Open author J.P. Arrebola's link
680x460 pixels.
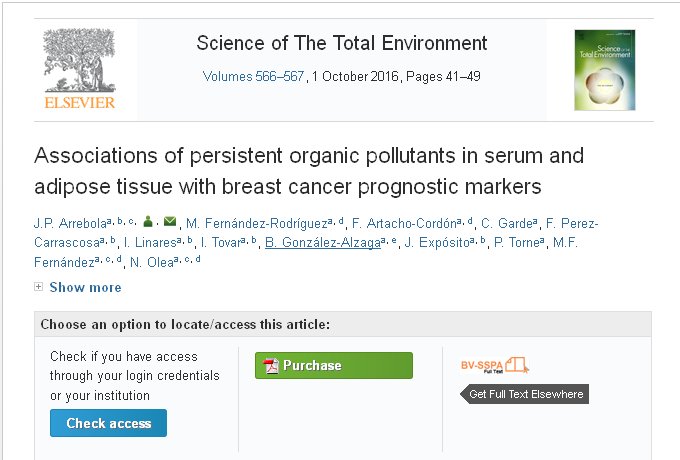(69, 222)
